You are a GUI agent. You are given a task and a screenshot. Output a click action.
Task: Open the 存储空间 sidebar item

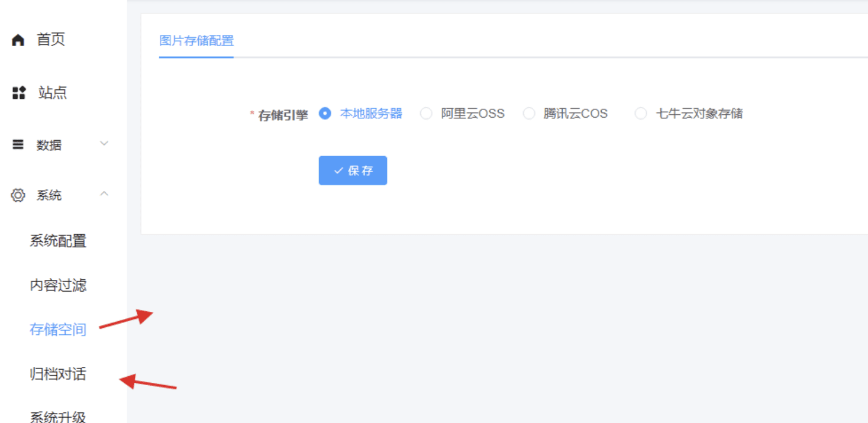click(58, 330)
